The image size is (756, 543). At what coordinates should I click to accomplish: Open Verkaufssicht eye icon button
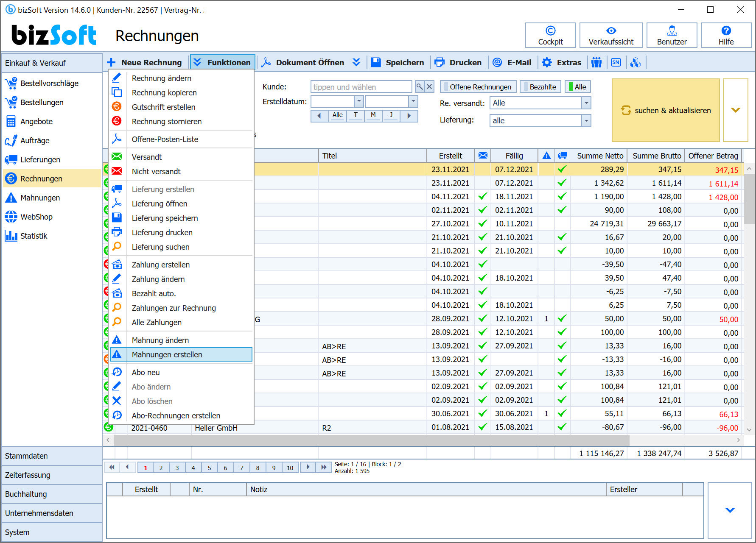[611, 35]
